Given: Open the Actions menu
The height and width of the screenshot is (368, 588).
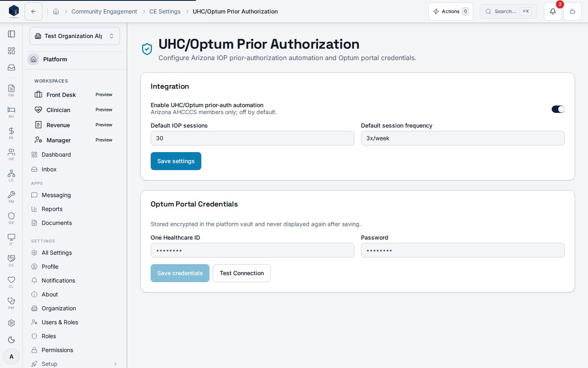Looking at the screenshot, I should tap(451, 11).
